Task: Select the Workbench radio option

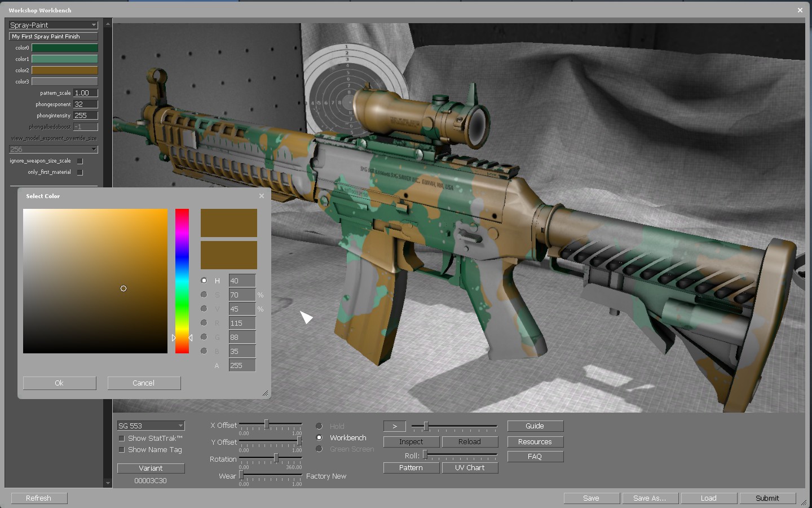Action: pos(319,437)
